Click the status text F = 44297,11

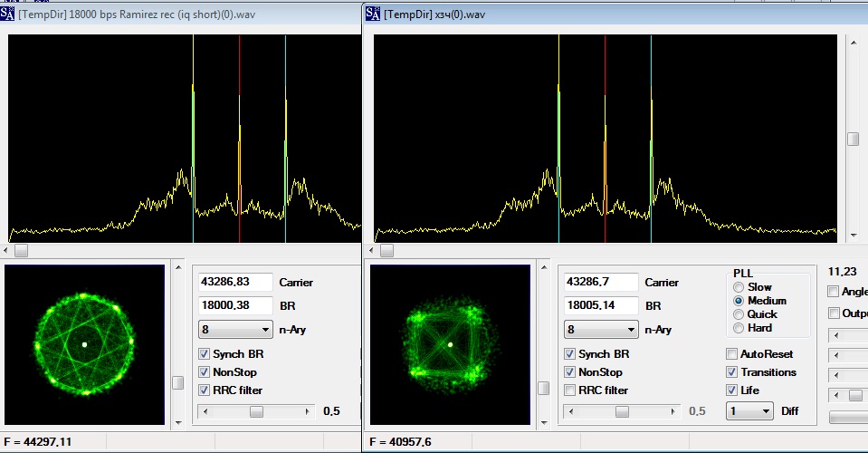pos(38,442)
